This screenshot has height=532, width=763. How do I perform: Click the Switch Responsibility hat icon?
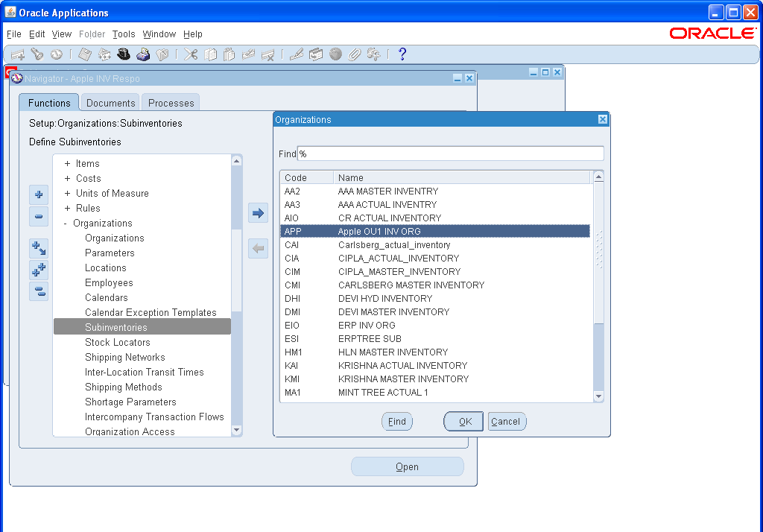coord(124,54)
